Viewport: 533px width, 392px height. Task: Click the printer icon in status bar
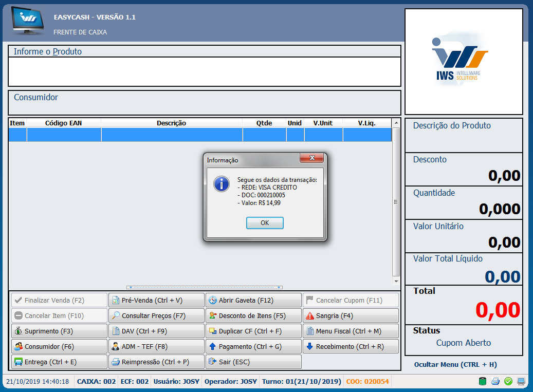[495, 381]
